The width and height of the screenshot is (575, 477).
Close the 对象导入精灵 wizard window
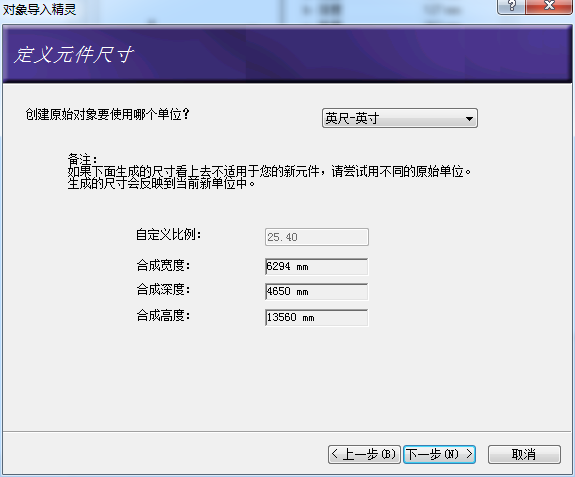(x=549, y=6)
